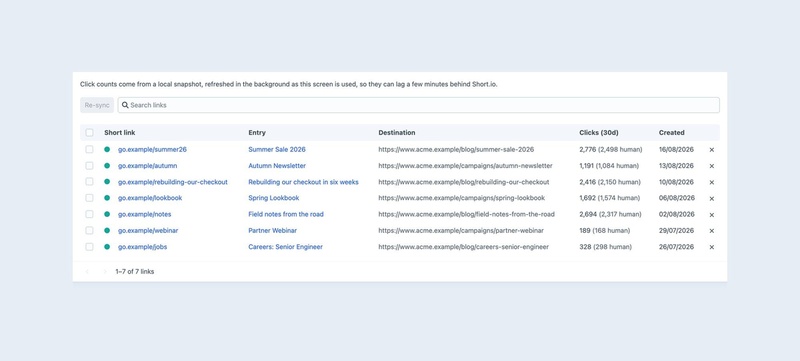Screen dimensions: 800x361
Task: Open the go.example/rebuilding-our-checkout short link
Action: (x=172, y=182)
